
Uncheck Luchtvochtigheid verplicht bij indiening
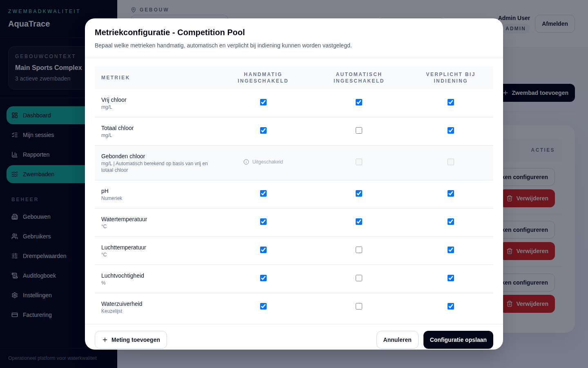[x=451, y=278]
